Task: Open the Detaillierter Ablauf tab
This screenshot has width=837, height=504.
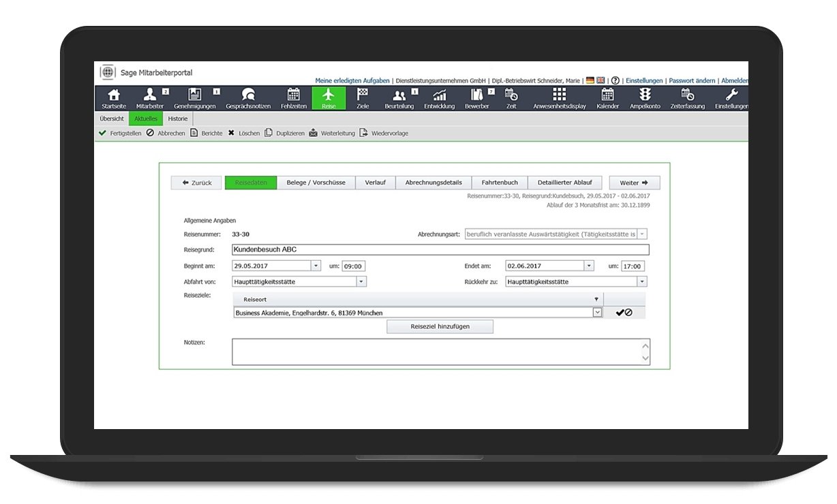Action: (565, 183)
